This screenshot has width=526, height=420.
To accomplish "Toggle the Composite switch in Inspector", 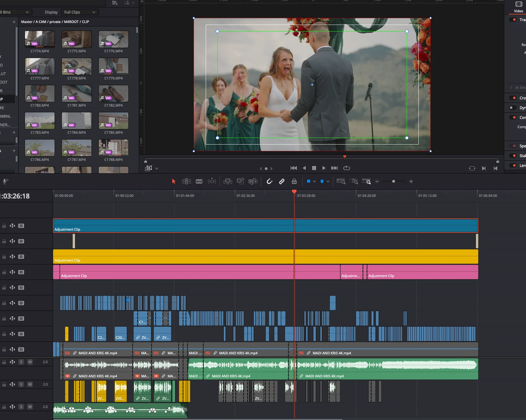I will click(x=513, y=117).
